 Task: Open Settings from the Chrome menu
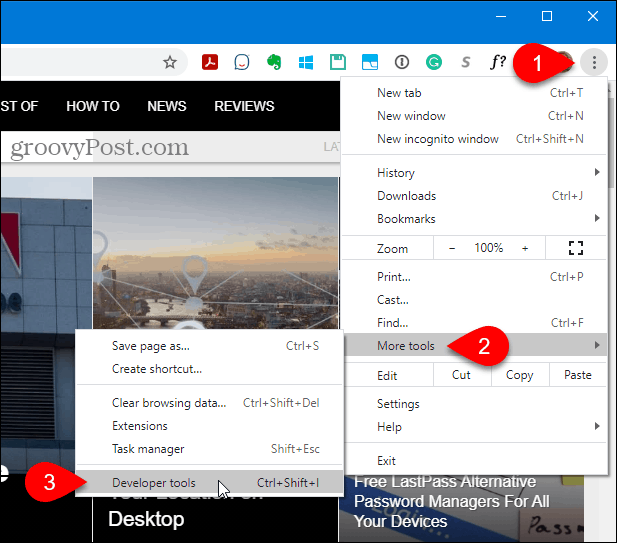[475, 404]
